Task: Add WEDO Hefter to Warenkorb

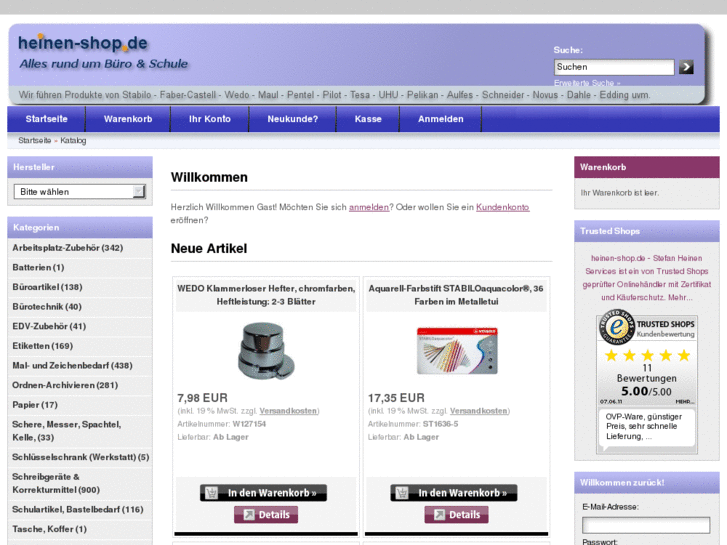Action: (263, 493)
